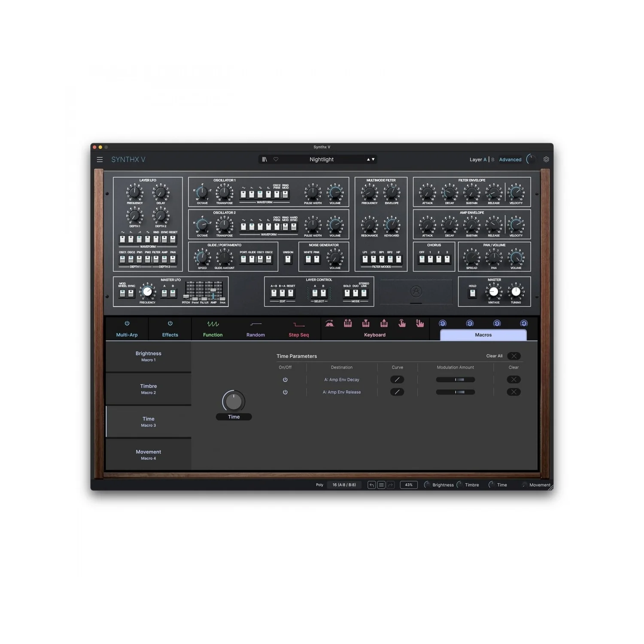The height and width of the screenshot is (644, 644).
Task: Open the 43% zoom level menu
Action: [409, 485]
